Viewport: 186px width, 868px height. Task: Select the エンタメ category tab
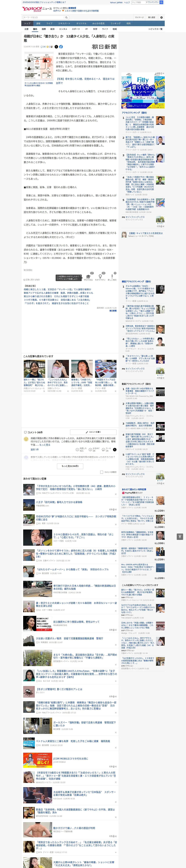(x=63, y=29)
